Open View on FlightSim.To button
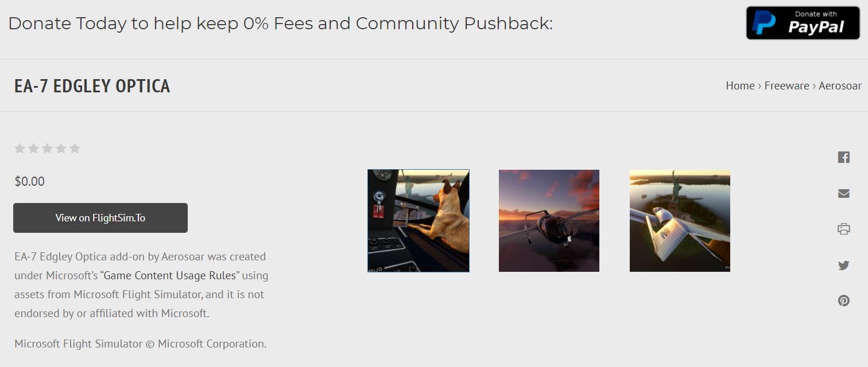The image size is (868, 367). pos(100,218)
